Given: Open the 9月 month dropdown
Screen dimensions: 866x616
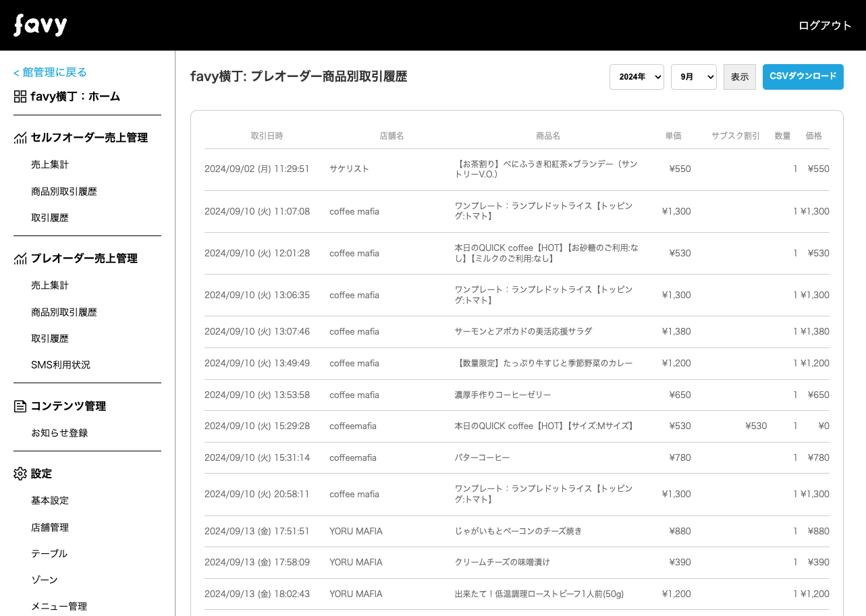Looking at the screenshot, I should coord(694,77).
